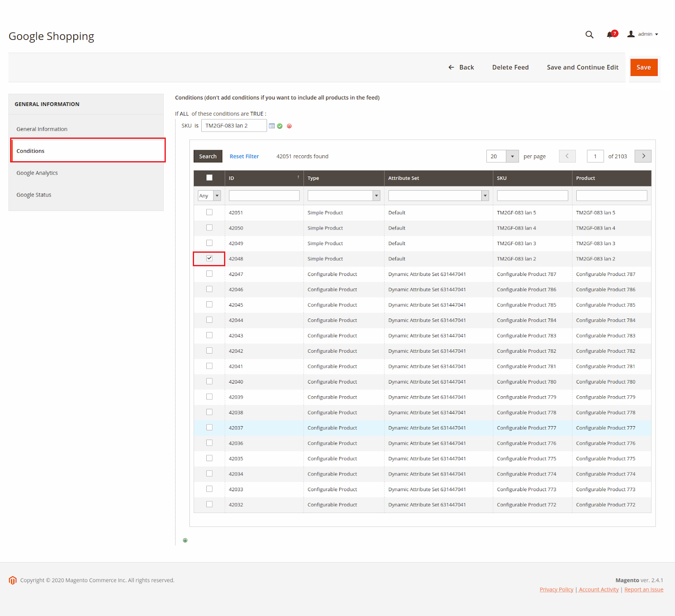Sort the grid by the ID column header
Image resolution: width=675 pixels, height=616 pixels.
click(x=264, y=178)
